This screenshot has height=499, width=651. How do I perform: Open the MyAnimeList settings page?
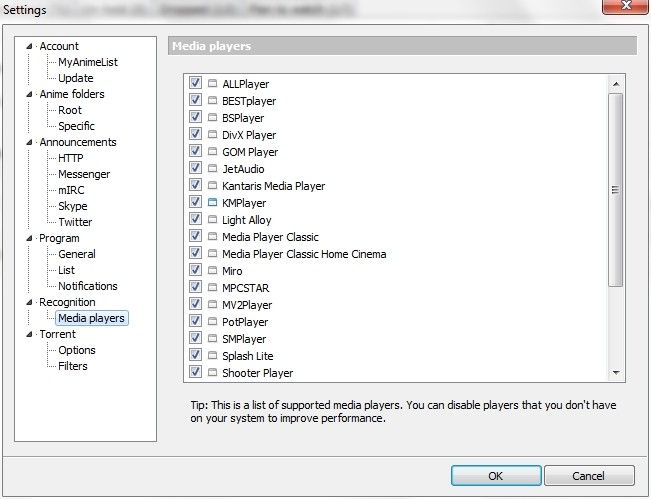coord(88,62)
